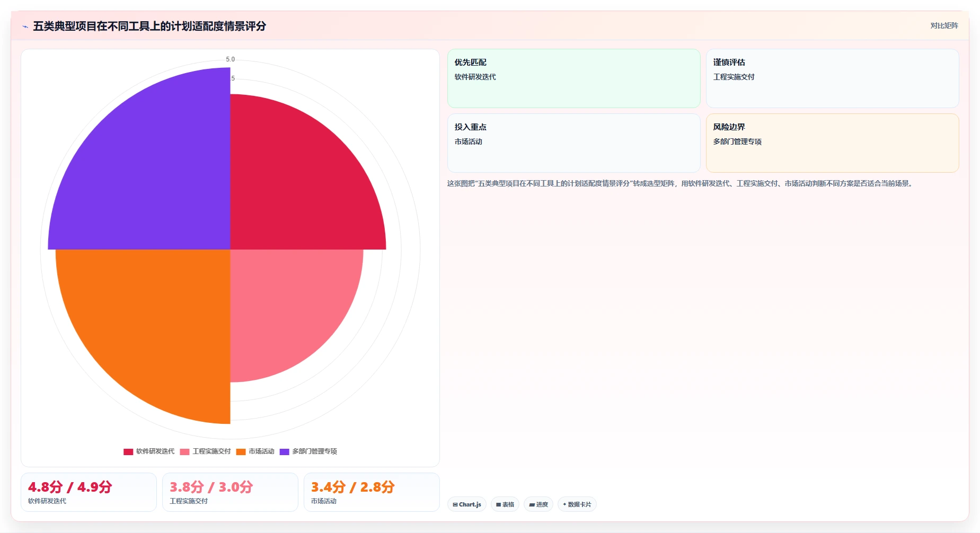This screenshot has width=980, height=533.
Task: Click the 对比矩阵 label
Action: click(944, 25)
